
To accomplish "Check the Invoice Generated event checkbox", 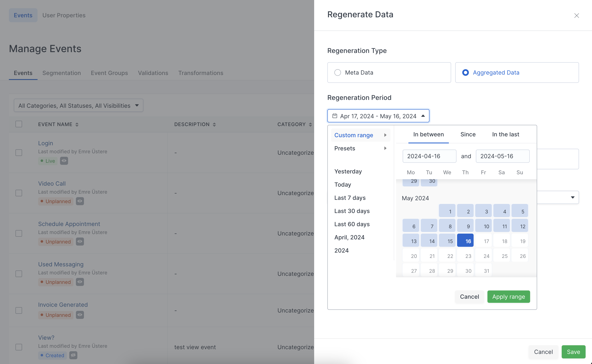I will (x=19, y=311).
